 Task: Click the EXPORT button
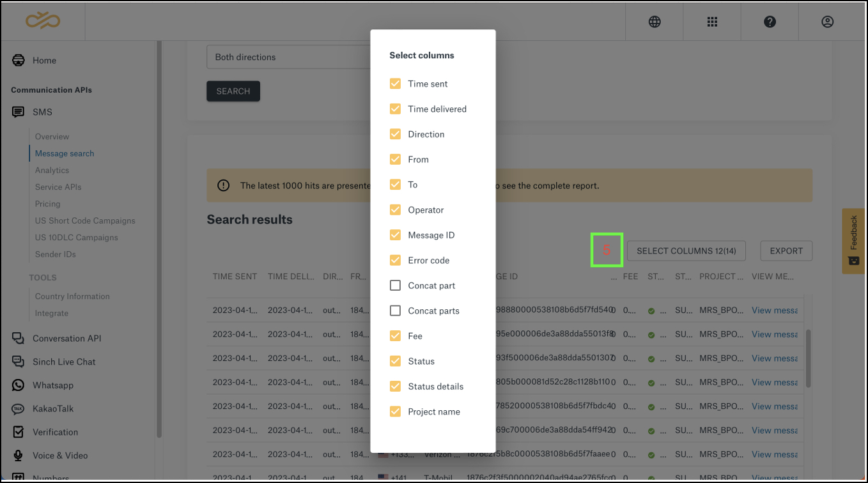pos(786,250)
